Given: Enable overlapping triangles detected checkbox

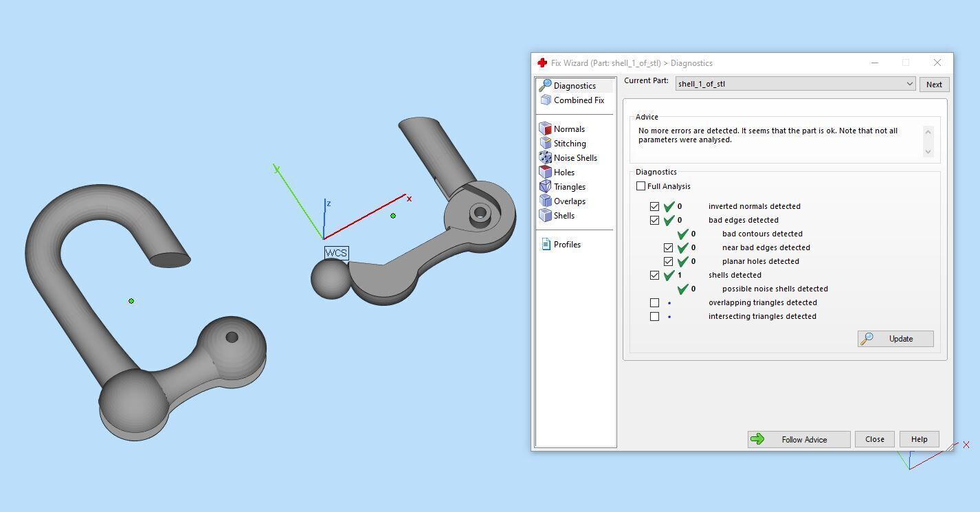Looking at the screenshot, I should pyautogui.click(x=654, y=302).
